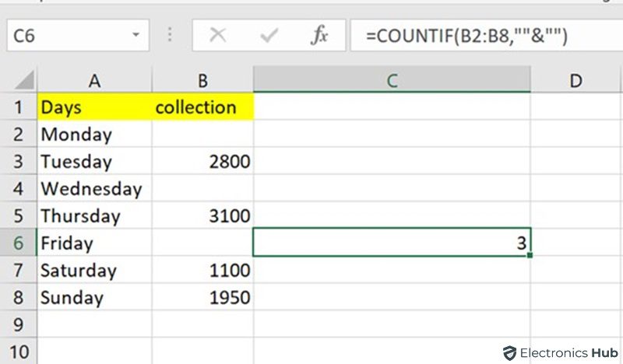Select the 'Saturday' cell
Screen dimensions: 623x364
pyautogui.click(x=94, y=270)
